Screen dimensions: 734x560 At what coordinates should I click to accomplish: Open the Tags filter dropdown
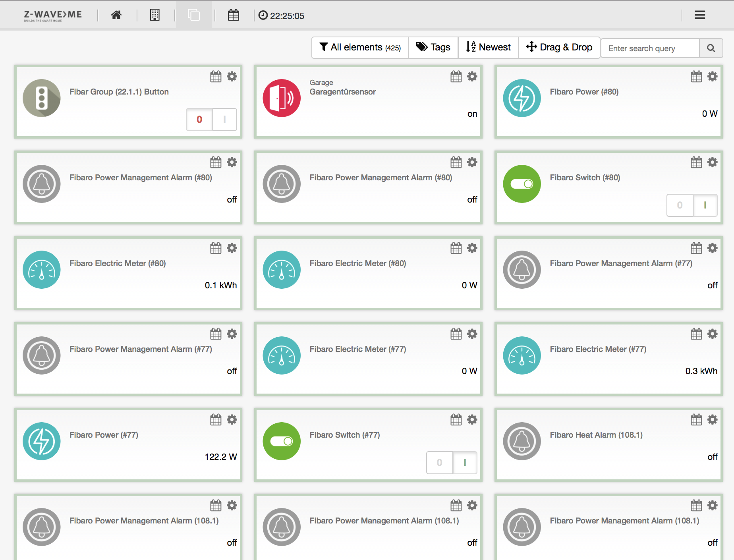coord(433,48)
